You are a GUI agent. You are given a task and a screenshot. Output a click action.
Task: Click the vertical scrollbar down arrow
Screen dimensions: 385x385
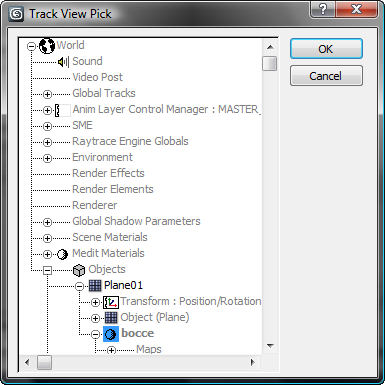(270, 346)
